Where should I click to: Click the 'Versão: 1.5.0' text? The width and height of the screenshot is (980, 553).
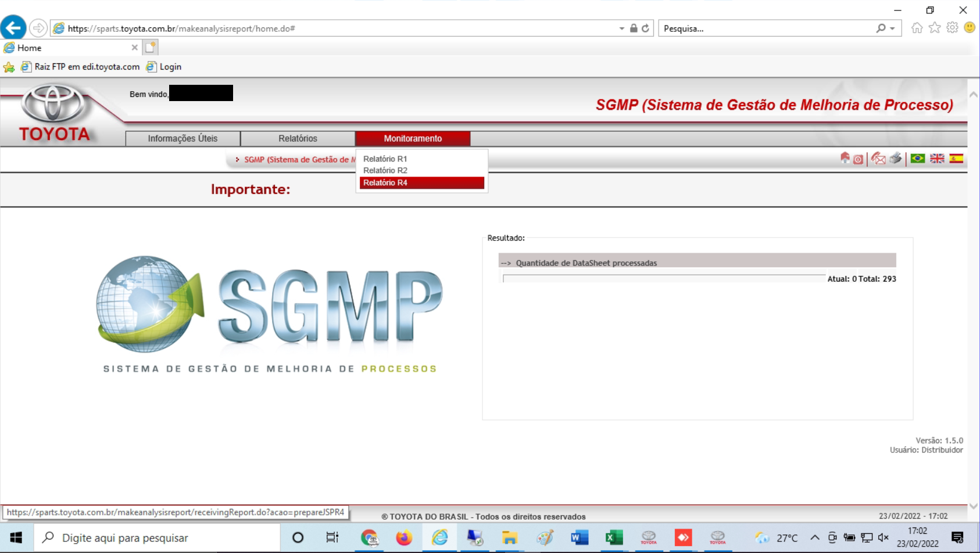click(939, 440)
